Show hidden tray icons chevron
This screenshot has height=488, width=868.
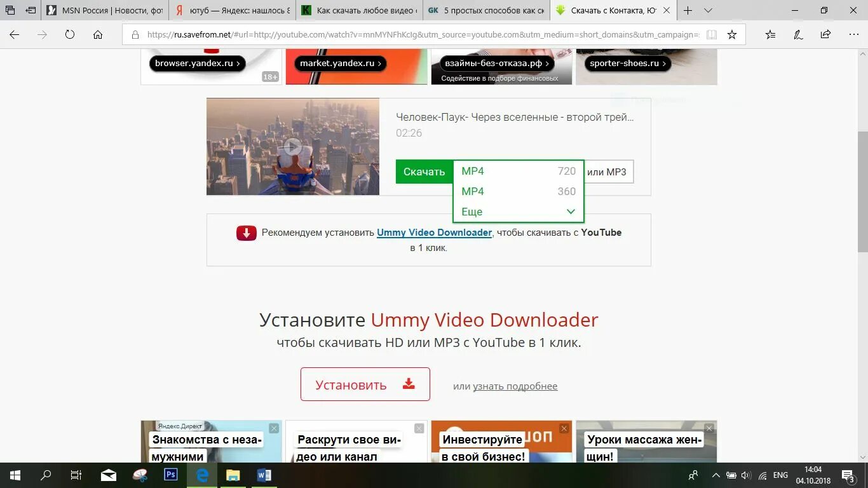pyautogui.click(x=716, y=475)
